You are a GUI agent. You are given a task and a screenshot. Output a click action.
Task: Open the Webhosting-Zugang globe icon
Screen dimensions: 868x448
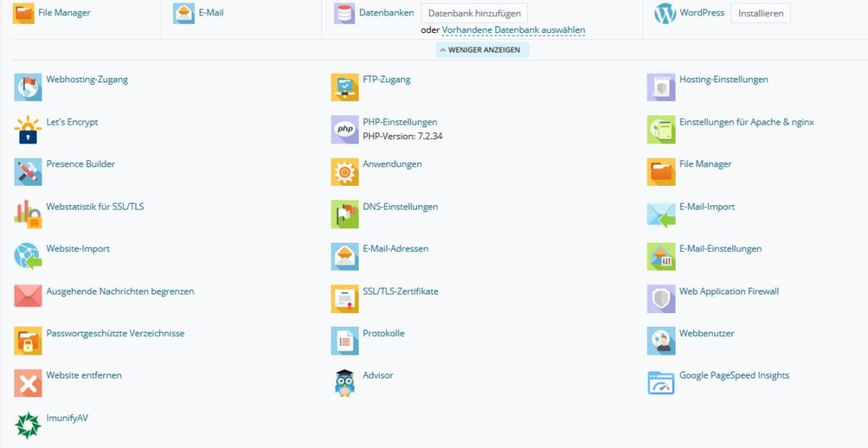(x=28, y=87)
